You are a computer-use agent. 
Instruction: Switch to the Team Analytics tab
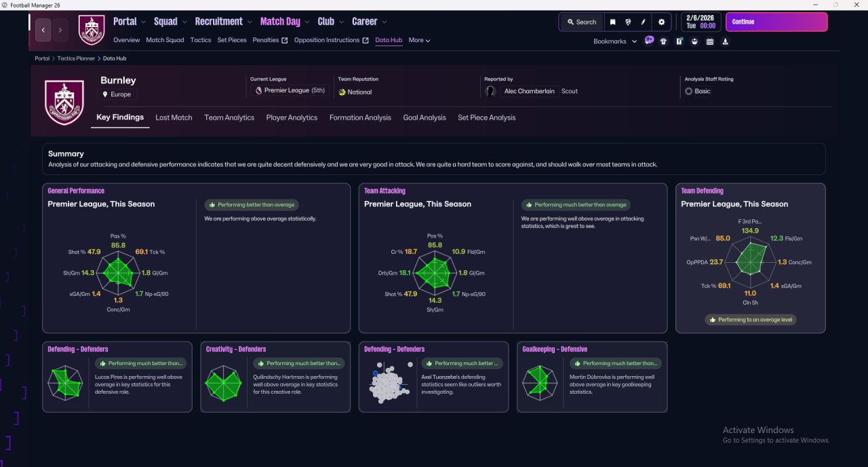(x=229, y=117)
